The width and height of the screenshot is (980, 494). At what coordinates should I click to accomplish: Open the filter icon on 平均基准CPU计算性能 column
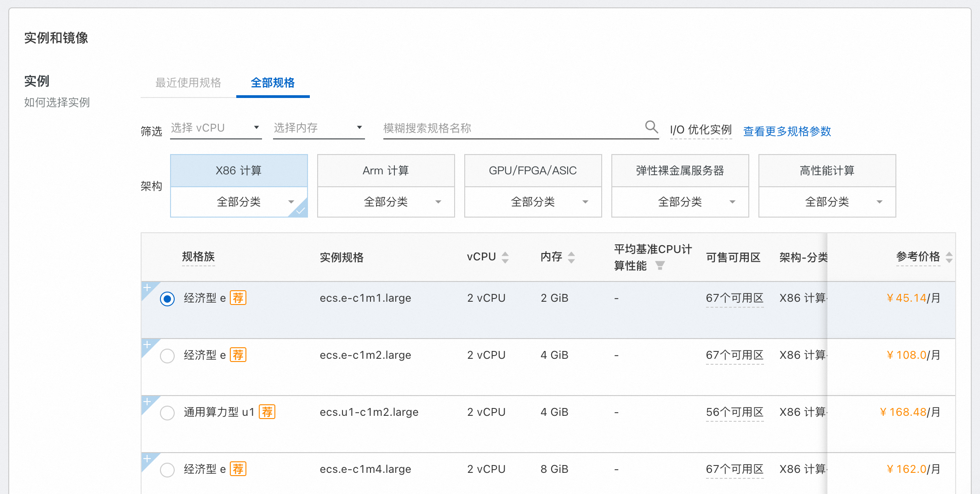pyautogui.click(x=661, y=265)
